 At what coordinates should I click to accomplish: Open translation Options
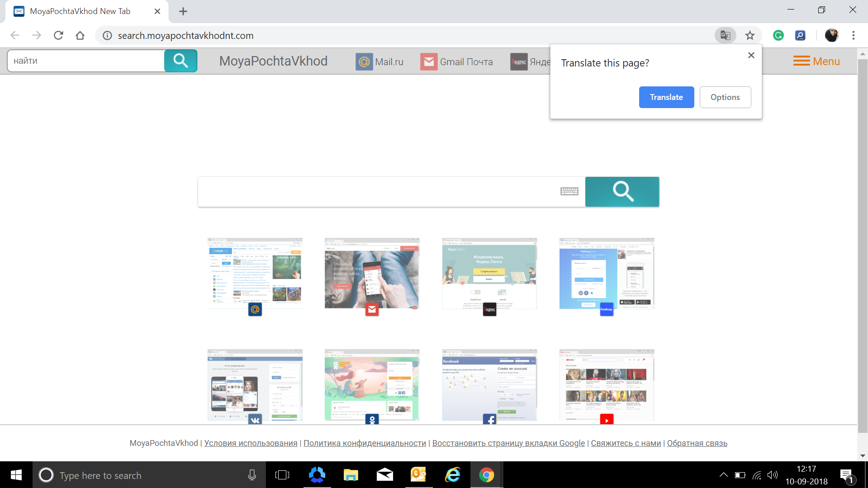point(725,97)
